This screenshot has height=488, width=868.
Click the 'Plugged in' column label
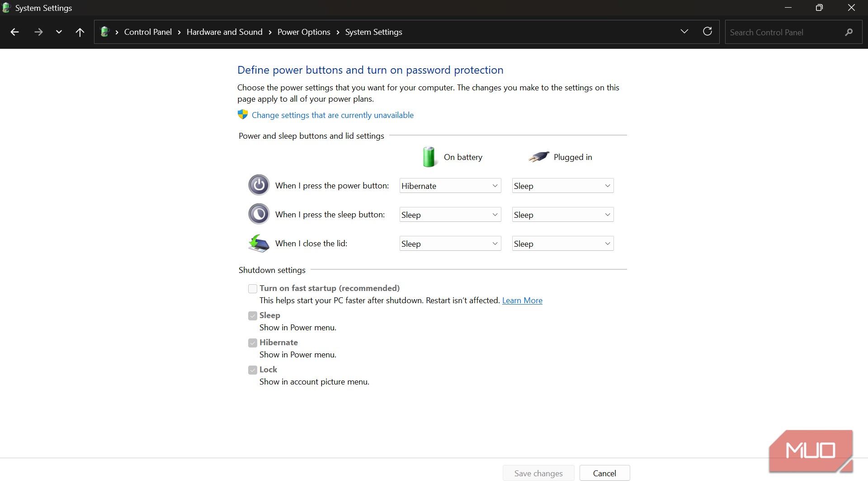(x=573, y=157)
